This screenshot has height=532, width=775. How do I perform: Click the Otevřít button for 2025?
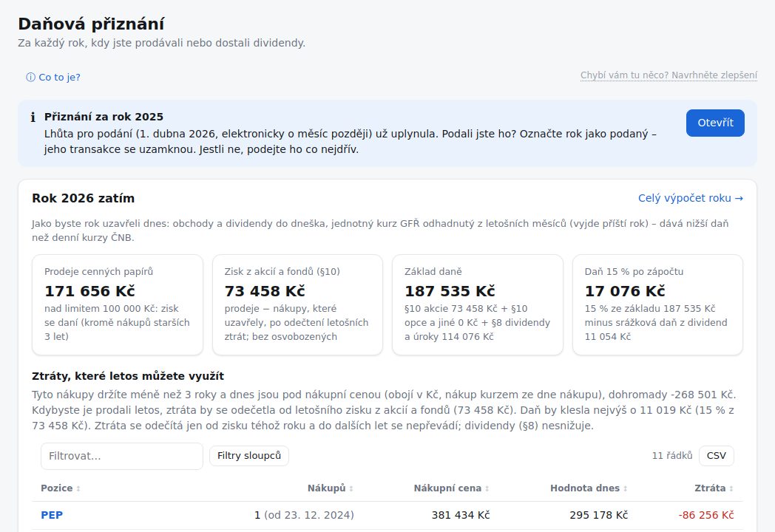coord(715,123)
